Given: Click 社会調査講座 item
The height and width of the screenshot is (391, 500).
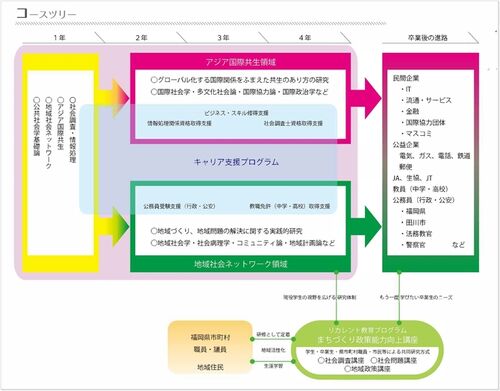Looking at the screenshot, I should 341,360.
